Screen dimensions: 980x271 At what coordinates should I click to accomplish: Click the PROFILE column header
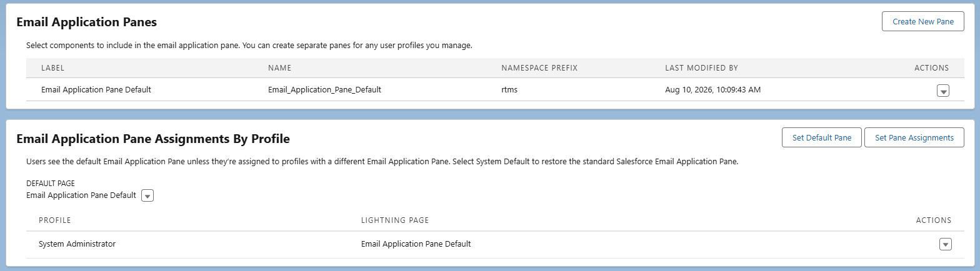click(x=55, y=220)
